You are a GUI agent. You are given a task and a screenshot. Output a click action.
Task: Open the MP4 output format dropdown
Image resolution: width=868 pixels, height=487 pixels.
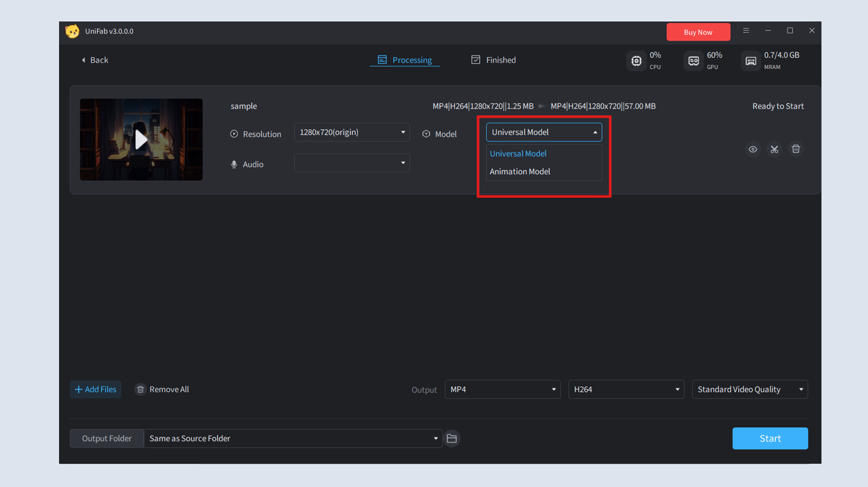pyautogui.click(x=502, y=389)
